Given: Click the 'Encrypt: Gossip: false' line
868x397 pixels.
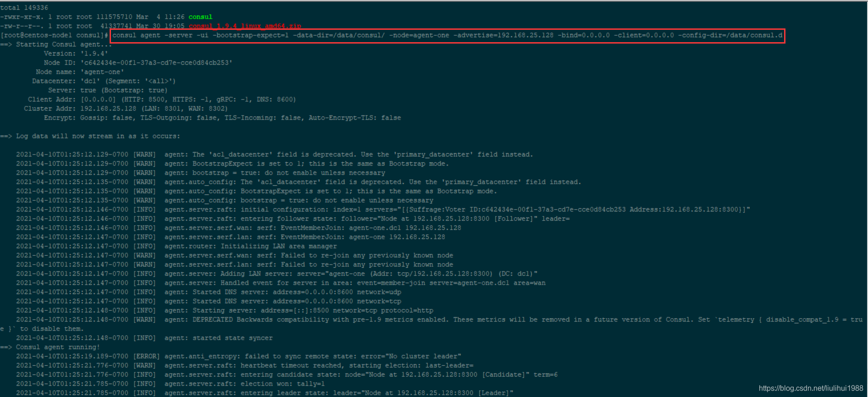Looking at the screenshot, I should [x=222, y=118].
